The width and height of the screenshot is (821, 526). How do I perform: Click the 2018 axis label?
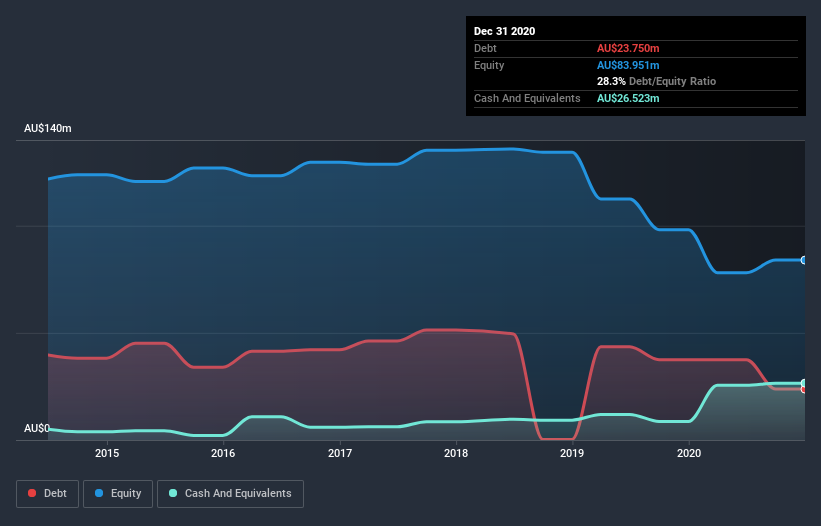(x=456, y=453)
